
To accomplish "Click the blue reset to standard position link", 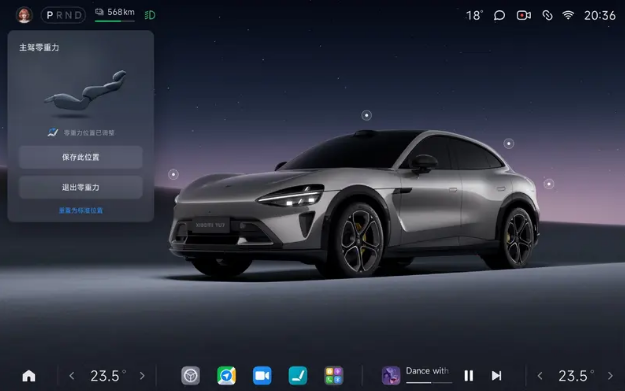I will [x=81, y=210].
